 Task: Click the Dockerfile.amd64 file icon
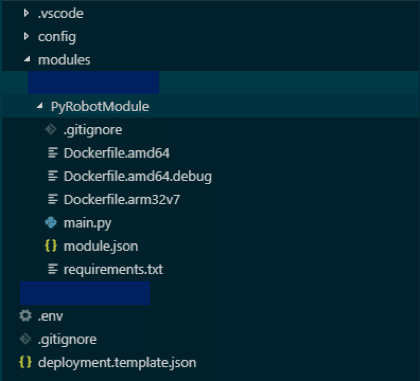(x=53, y=153)
